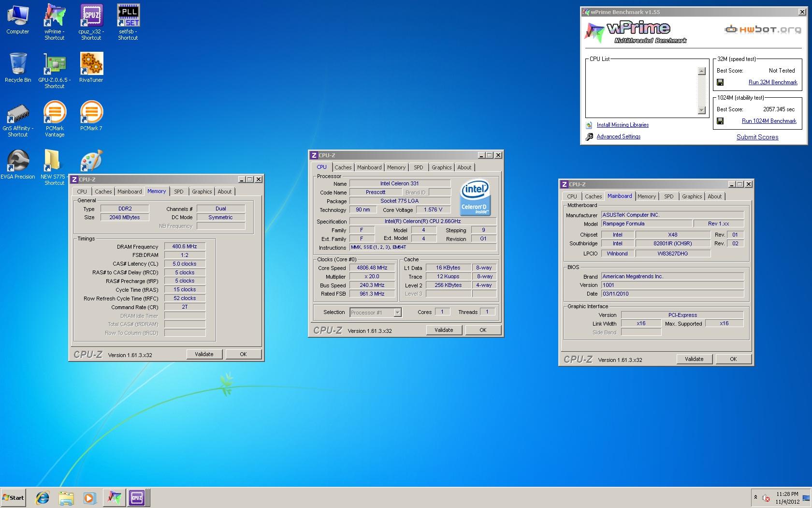This screenshot has width=812, height=508.
Task: Select the DRAM Frequency value 480.6 MHz
Action: pos(185,246)
